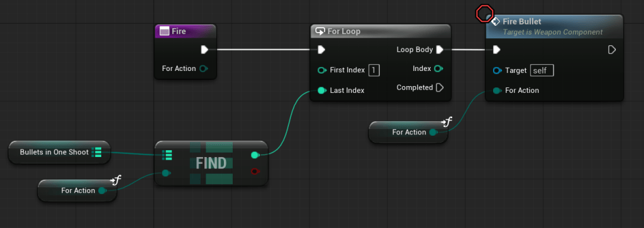Click the For Action pin on Fire node

(203, 68)
